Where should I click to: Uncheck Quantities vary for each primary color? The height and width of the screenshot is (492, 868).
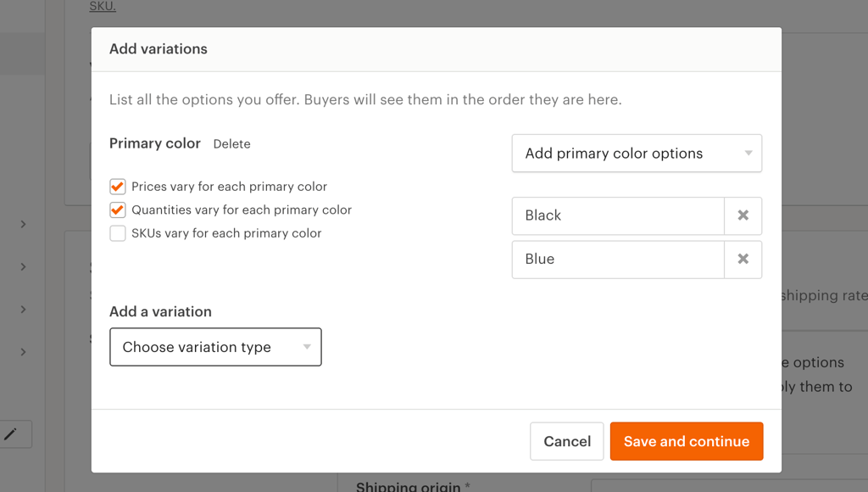117,210
